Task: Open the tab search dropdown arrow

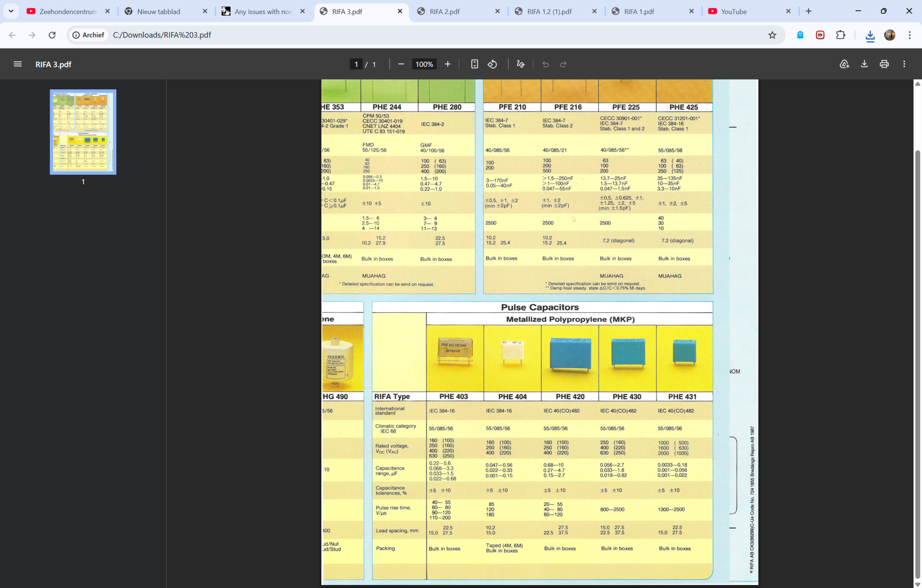Action: (x=11, y=11)
